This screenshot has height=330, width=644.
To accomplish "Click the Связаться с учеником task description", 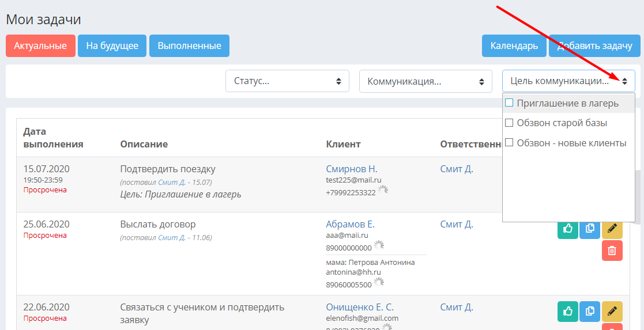I will point(202,313).
